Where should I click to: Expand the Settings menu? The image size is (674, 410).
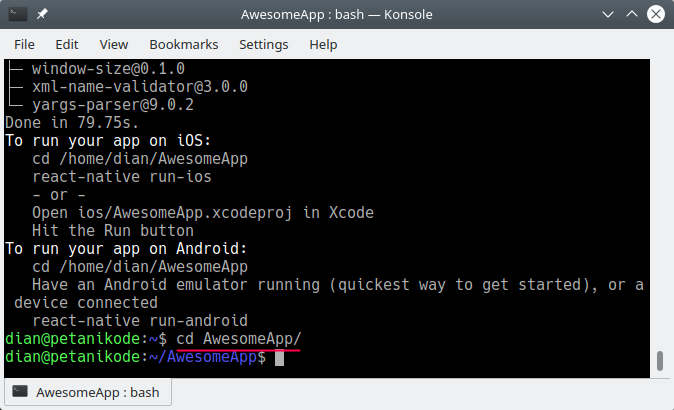pos(263,44)
